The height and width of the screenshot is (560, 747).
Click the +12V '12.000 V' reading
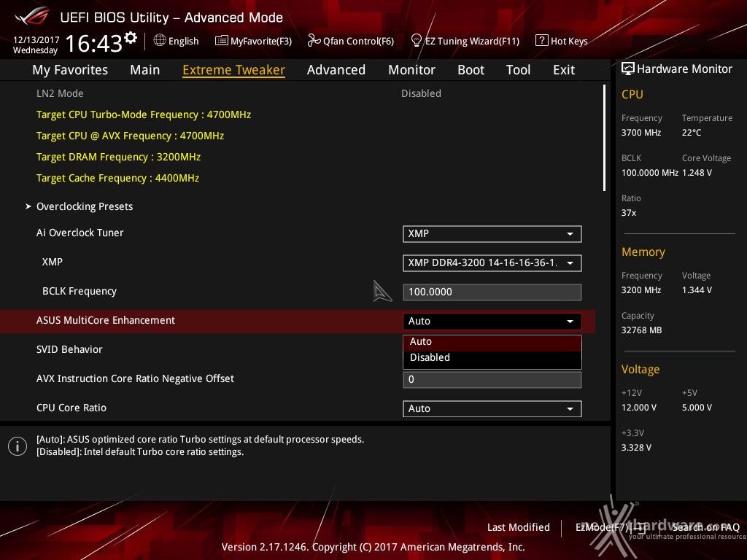[x=639, y=408]
